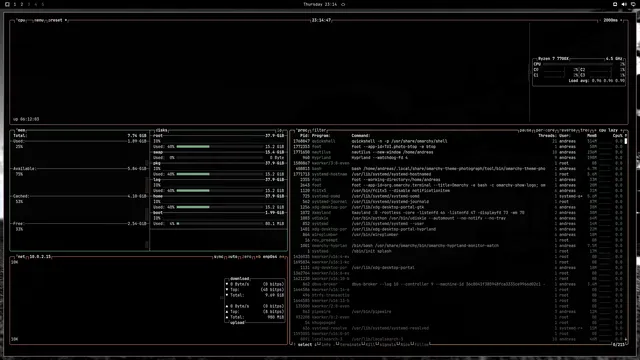Select the systemd-hostnamed process row

[x=457, y=174]
